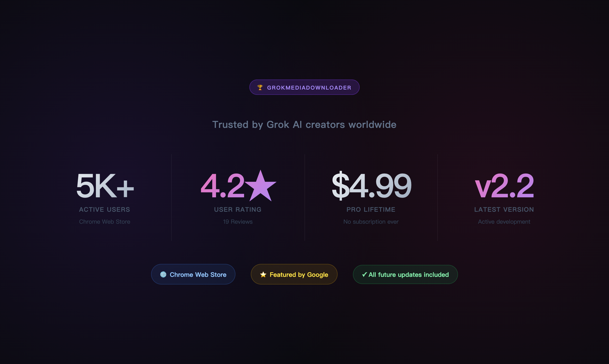Click the Active Users label

click(105, 210)
